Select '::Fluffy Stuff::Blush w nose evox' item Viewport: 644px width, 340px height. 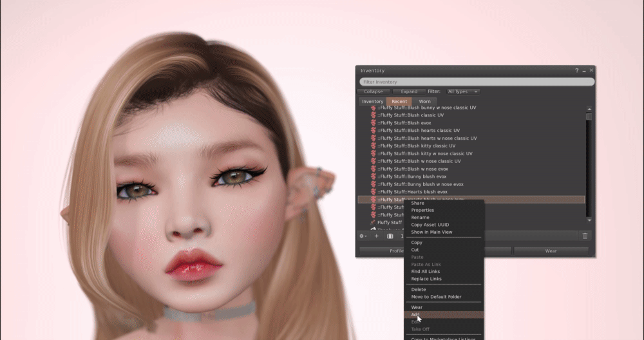coord(412,169)
